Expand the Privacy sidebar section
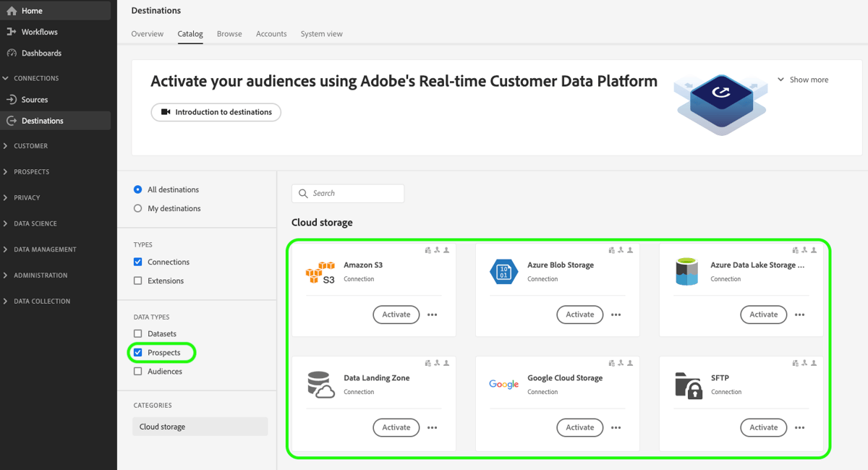This screenshot has height=470, width=868. point(26,197)
